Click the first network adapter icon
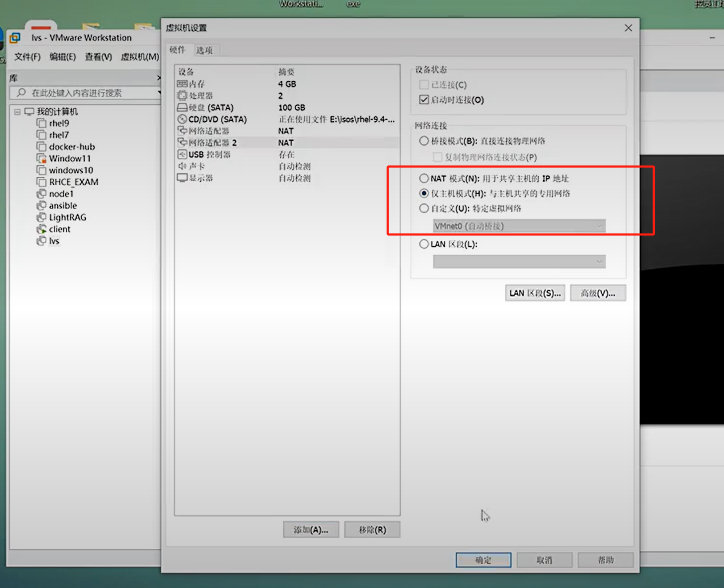This screenshot has height=588, width=724. tap(182, 131)
